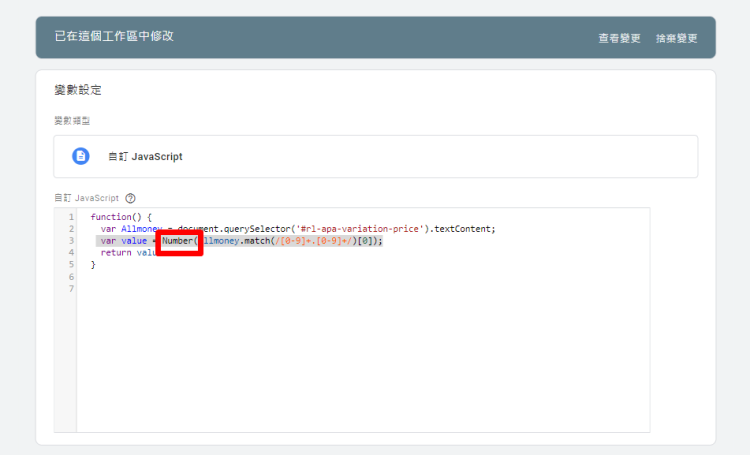Click 'var value' on line 3
The image size is (750, 455).
pos(123,241)
